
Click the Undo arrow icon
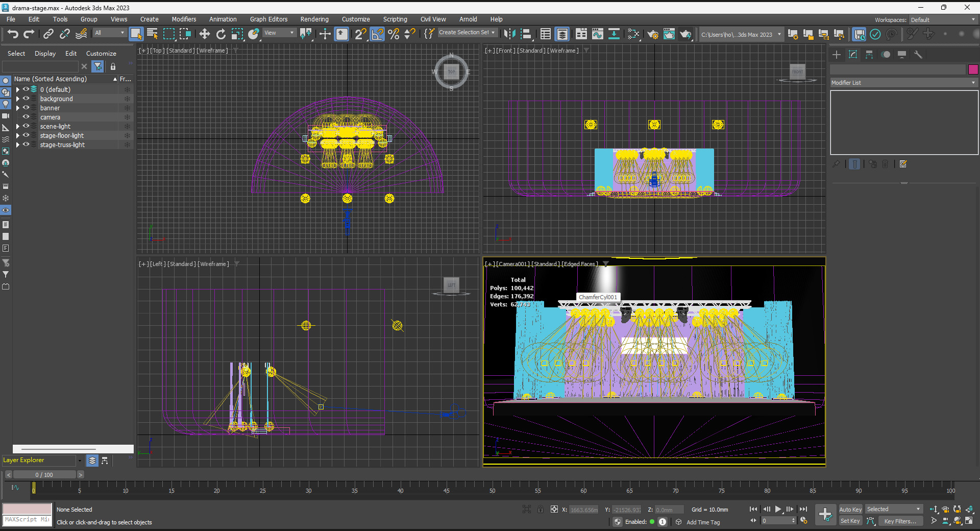pyautogui.click(x=13, y=34)
